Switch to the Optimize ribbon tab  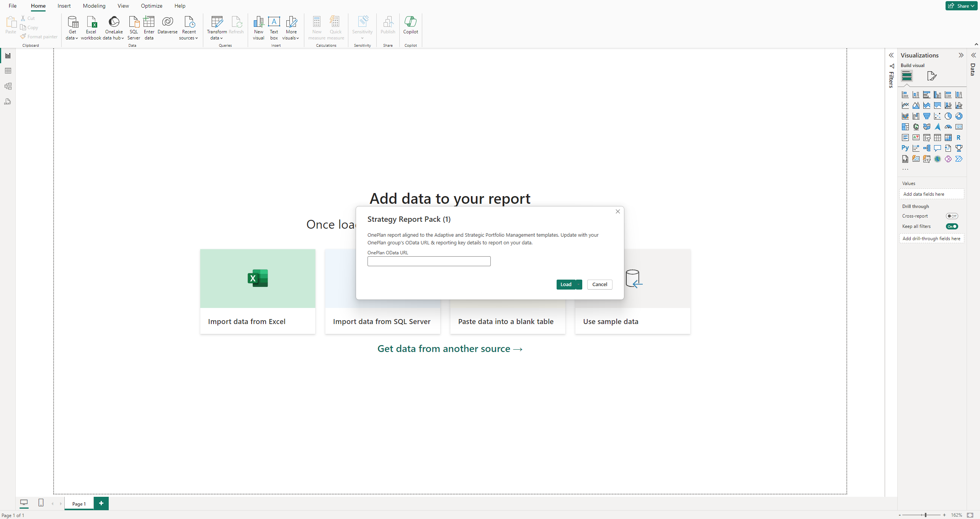pos(152,6)
